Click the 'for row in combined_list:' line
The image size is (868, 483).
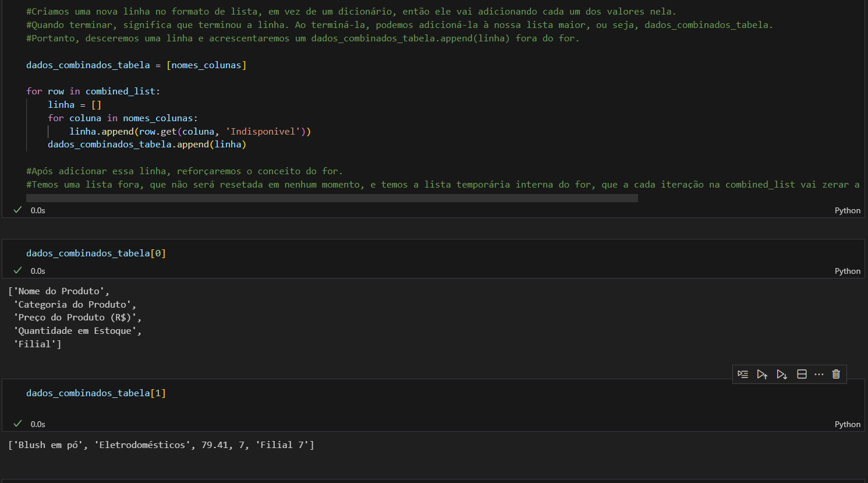[x=93, y=91]
